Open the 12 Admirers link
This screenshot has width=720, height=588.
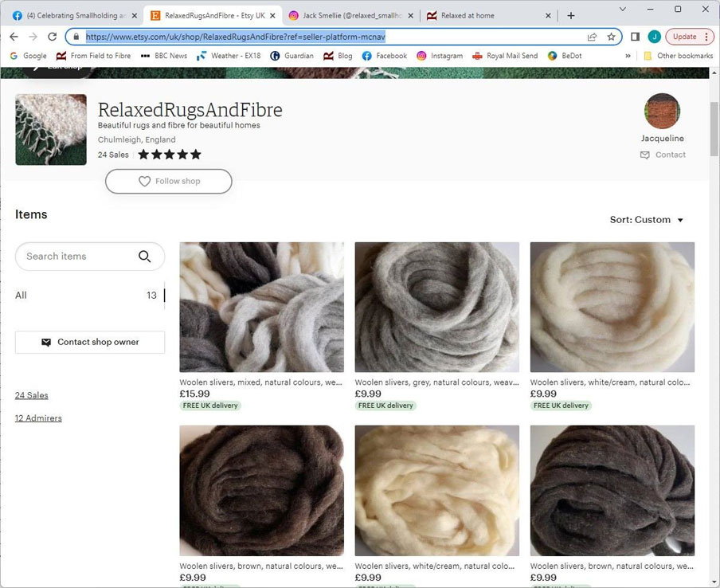(x=38, y=418)
